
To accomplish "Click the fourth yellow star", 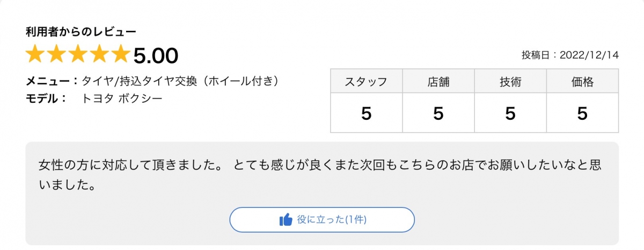I will (99, 54).
